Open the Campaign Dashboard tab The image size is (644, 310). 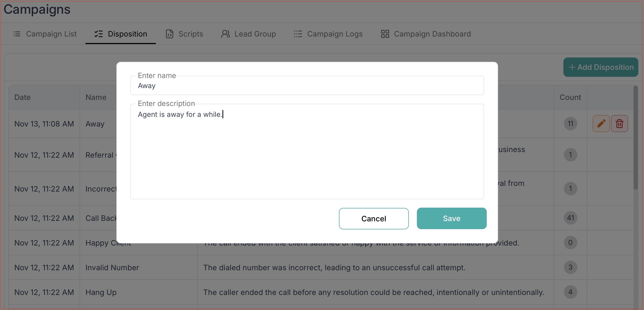pos(432,34)
